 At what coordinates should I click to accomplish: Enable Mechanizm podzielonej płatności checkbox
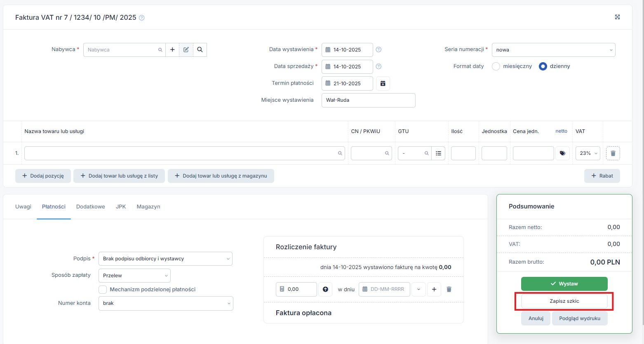(103, 290)
